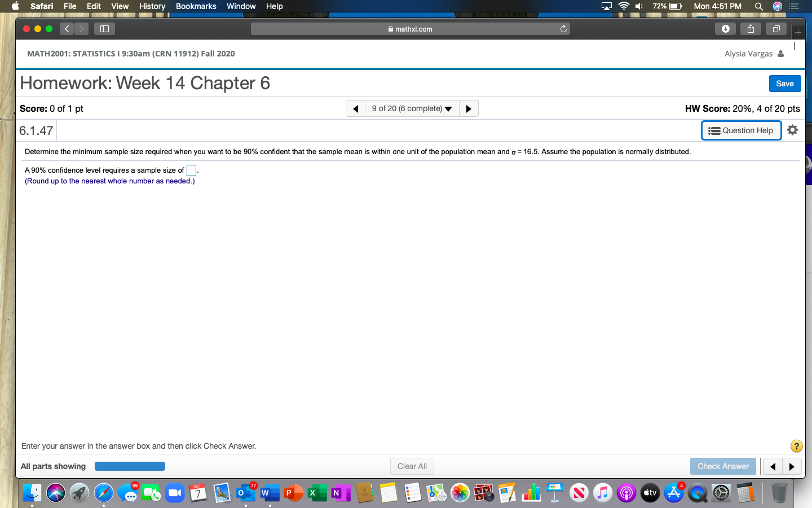Image resolution: width=812 pixels, height=508 pixels.
Task: Open Messages app in the dock
Action: pyautogui.click(x=128, y=493)
